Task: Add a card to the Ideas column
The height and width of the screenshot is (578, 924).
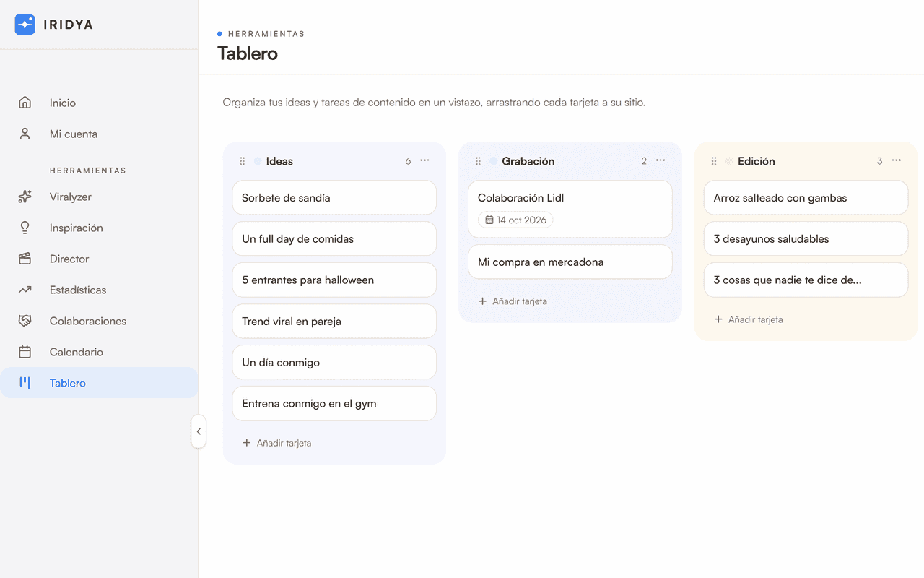Action: click(x=276, y=443)
